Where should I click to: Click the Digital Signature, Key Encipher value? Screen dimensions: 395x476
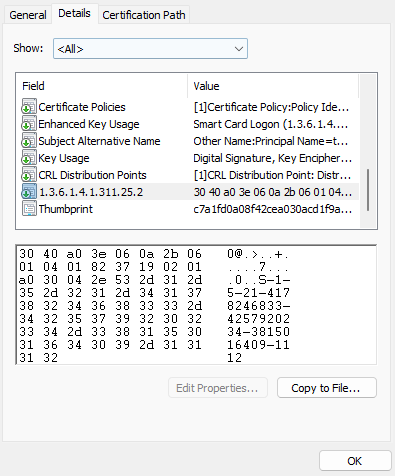pos(272,158)
